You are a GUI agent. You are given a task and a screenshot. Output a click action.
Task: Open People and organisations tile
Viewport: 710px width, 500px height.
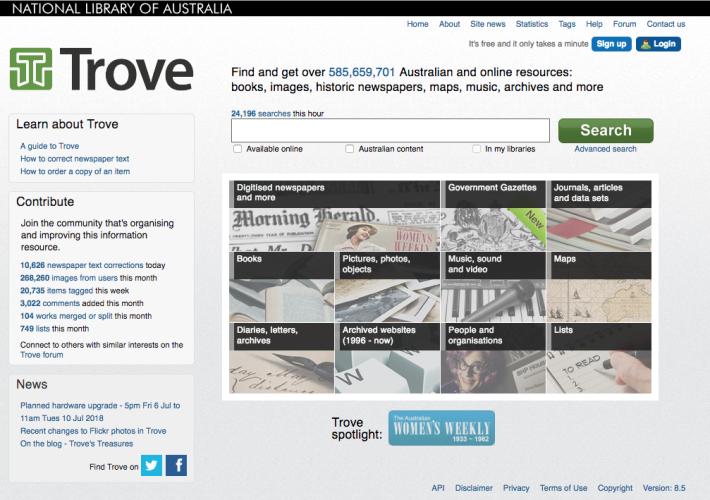(493, 358)
